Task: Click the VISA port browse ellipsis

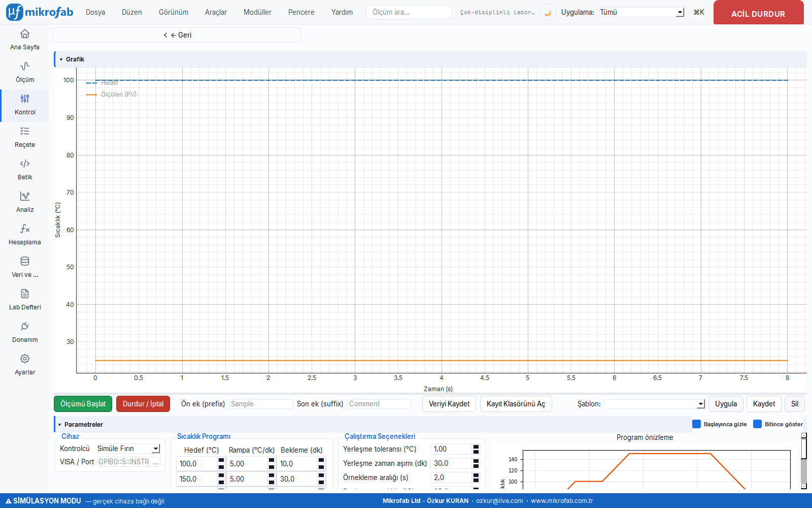Action: pyautogui.click(x=156, y=462)
